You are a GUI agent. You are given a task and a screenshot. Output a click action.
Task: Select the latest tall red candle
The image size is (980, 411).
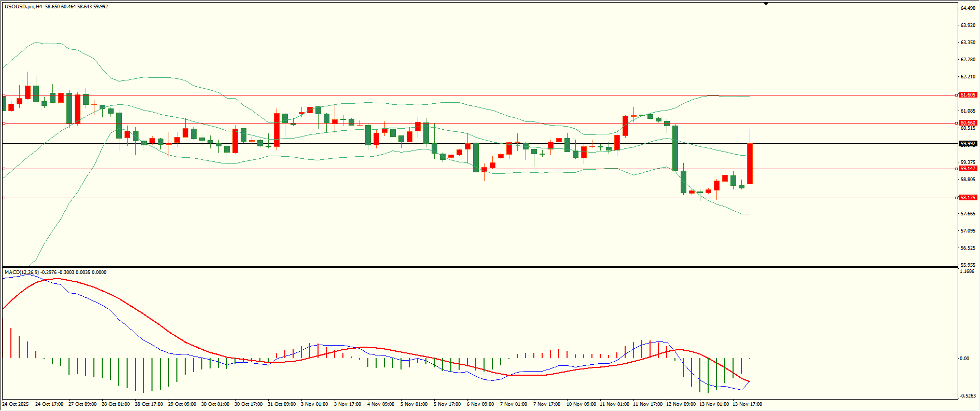750,163
